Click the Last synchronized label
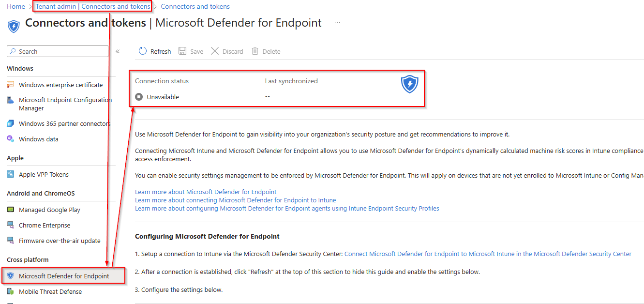This screenshot has width=644, height=304. click(x=291, y=81)
